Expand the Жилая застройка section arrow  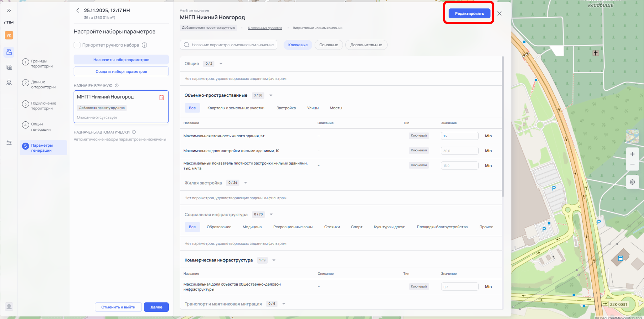pos(245,183)
